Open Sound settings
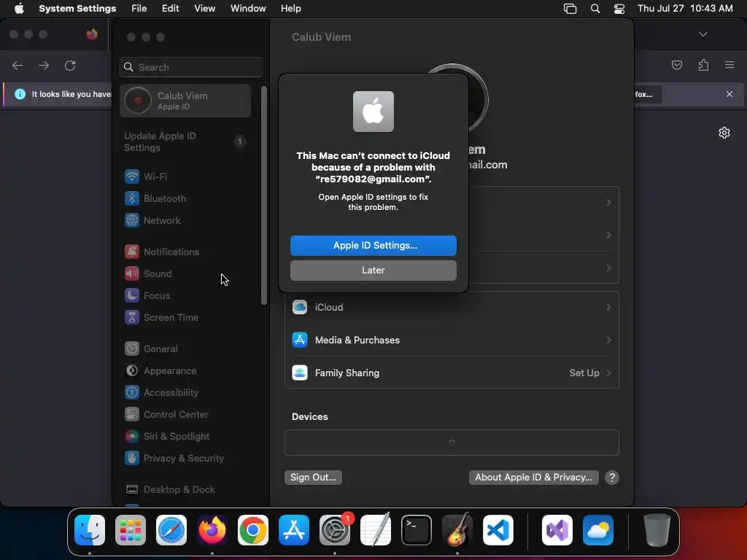The height and width of the screenshot is (560, 747). coord(158,274)
